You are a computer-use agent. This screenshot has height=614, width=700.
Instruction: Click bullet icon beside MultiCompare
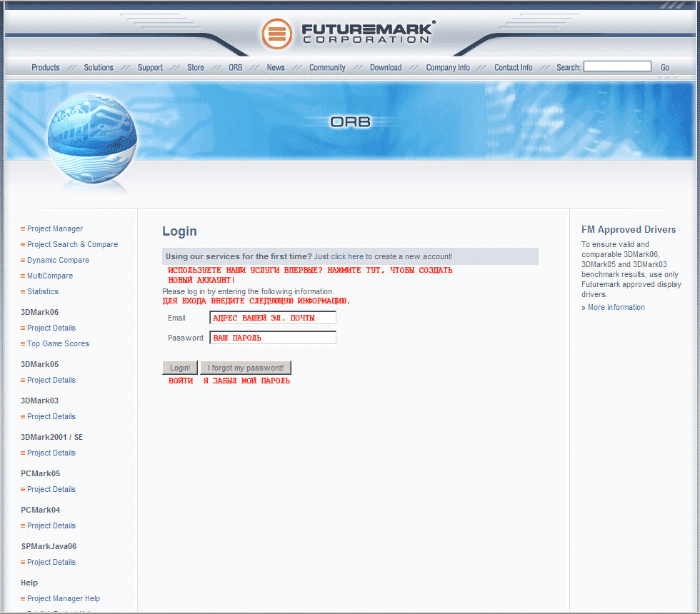click(23, 276)
